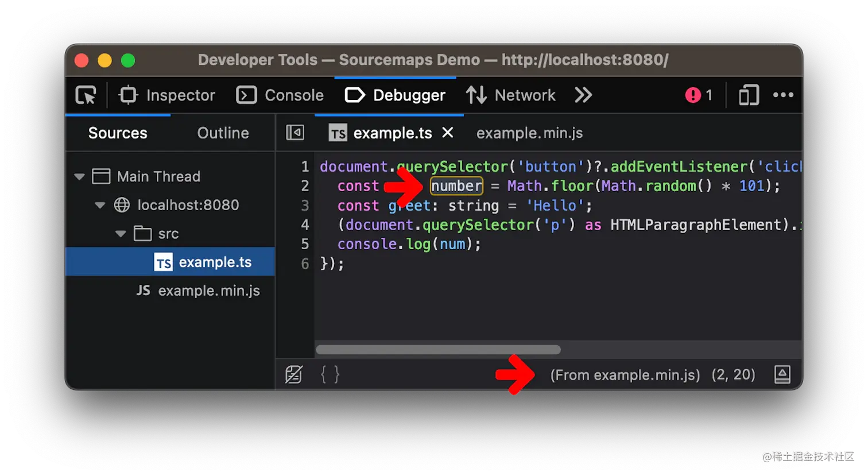This screenshot has width=868, height=476.
Task: Click the red error count badge
Action: coord(699,95)
